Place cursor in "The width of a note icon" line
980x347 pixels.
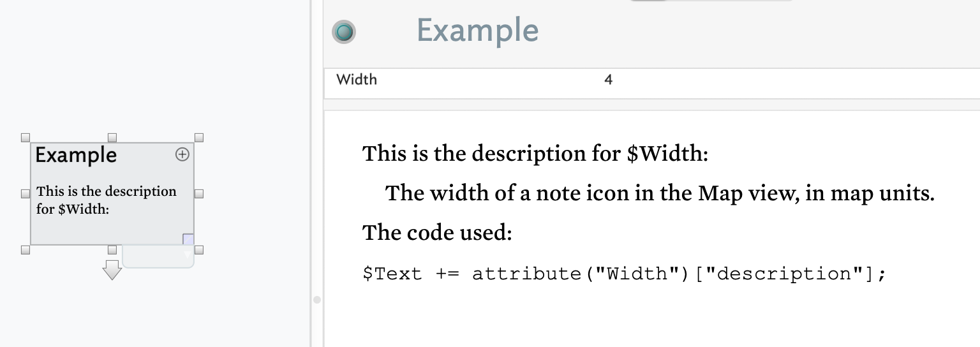coord(659,193)
